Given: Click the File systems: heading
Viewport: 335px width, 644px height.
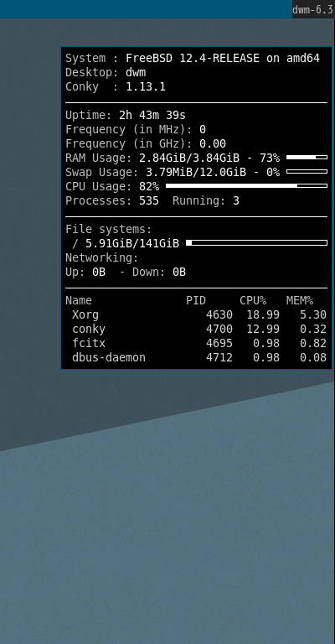Looking at the screenshot, I should coord(109,230).
